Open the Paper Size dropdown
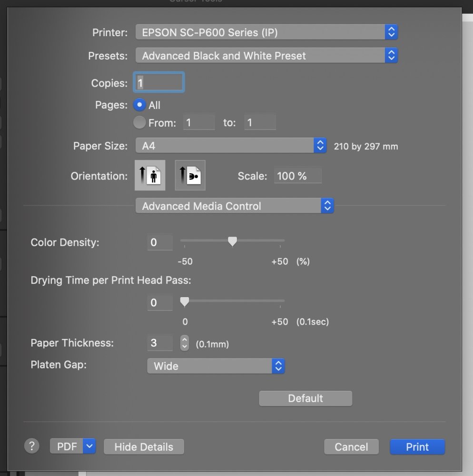473x476 pixels. point(231,146)
